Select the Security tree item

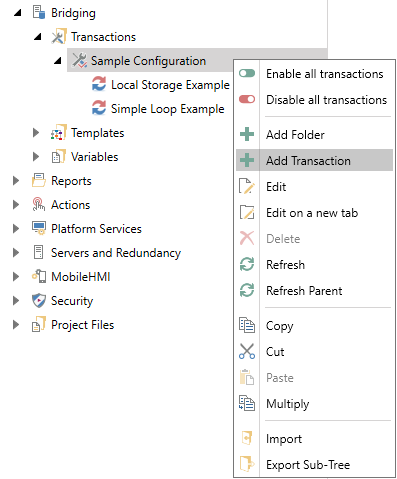click(x=72, y=301)
